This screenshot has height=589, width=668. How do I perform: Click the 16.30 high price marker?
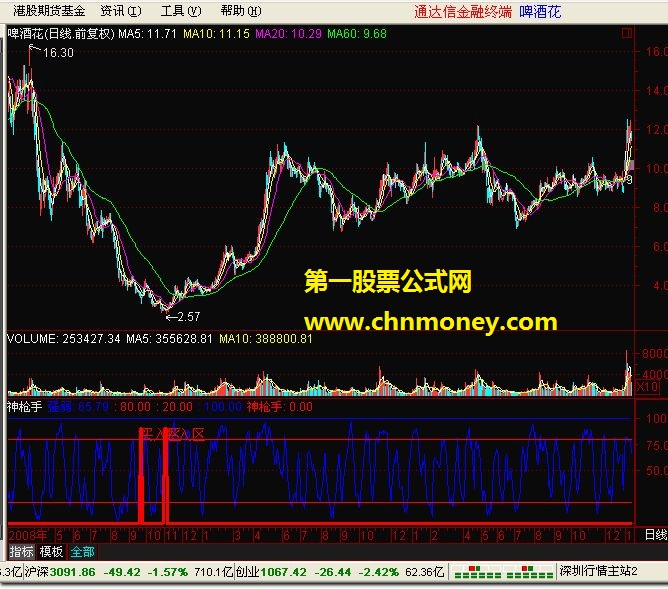click(x=58, y=53)
